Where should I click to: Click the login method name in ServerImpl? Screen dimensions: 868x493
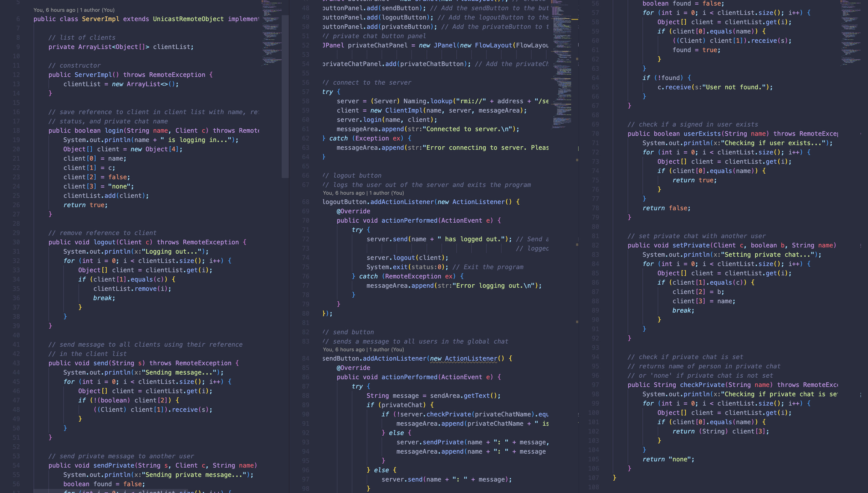[114, 131]
